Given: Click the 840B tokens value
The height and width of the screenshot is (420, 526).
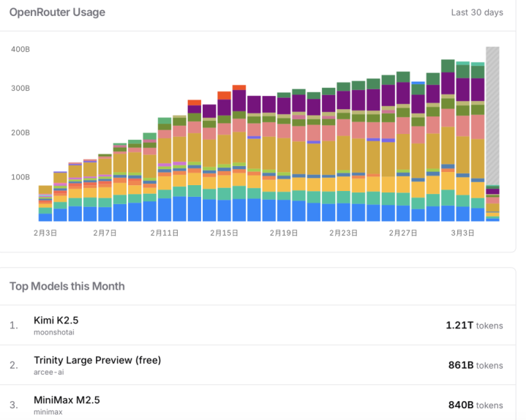Looking at the screenshot, I should point(476,405).
